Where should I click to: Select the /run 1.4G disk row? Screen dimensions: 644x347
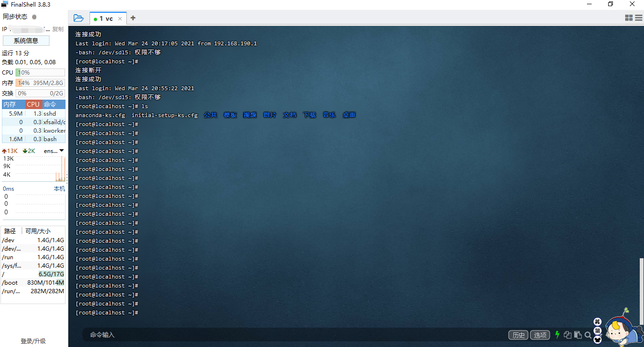click(33, 257)
